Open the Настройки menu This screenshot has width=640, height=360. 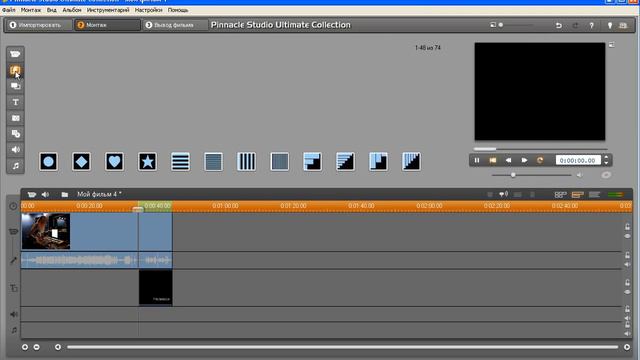click(149, 10)
